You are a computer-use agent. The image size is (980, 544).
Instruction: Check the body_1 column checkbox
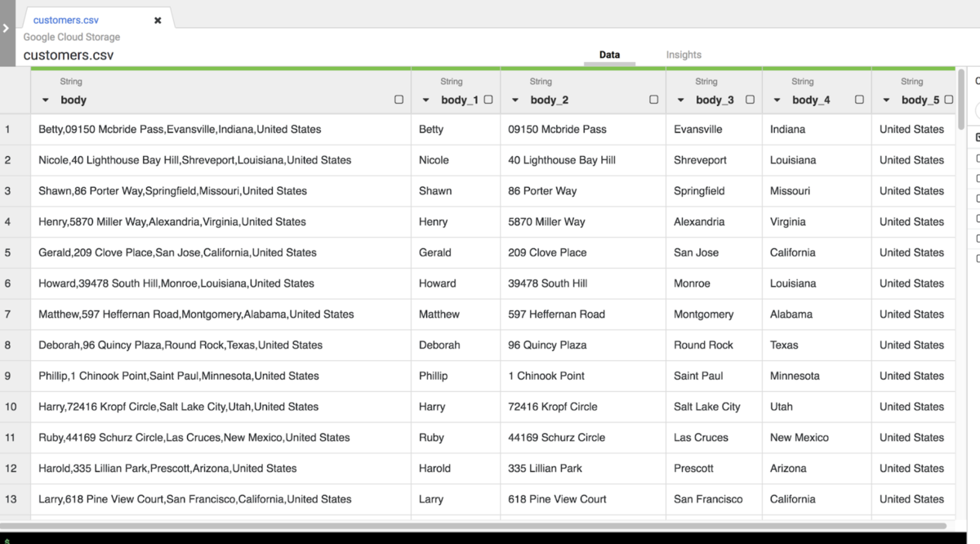[x=488, y=100]
